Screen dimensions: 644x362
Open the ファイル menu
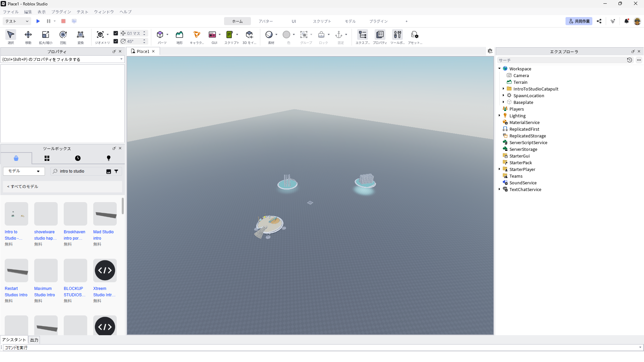11,12
